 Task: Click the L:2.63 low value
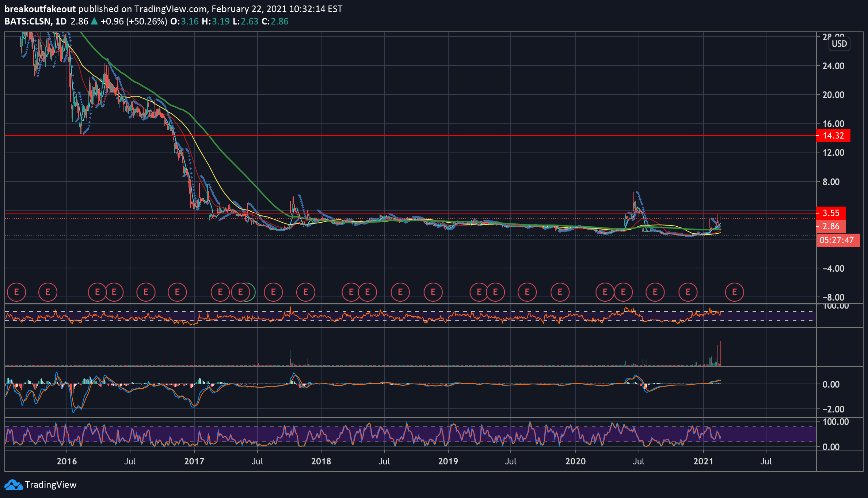coord(245,21)
